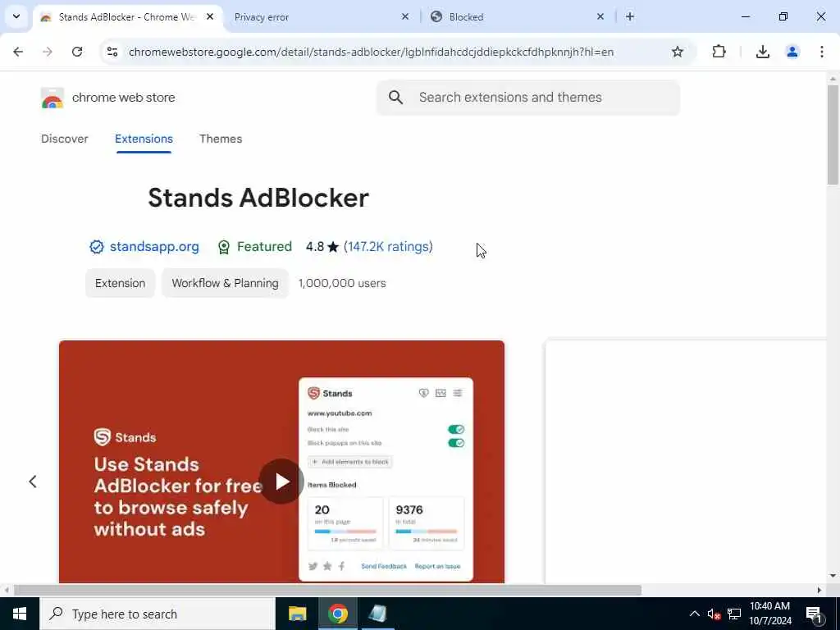Open Chrome three-dot menu

tap(822, 52)
